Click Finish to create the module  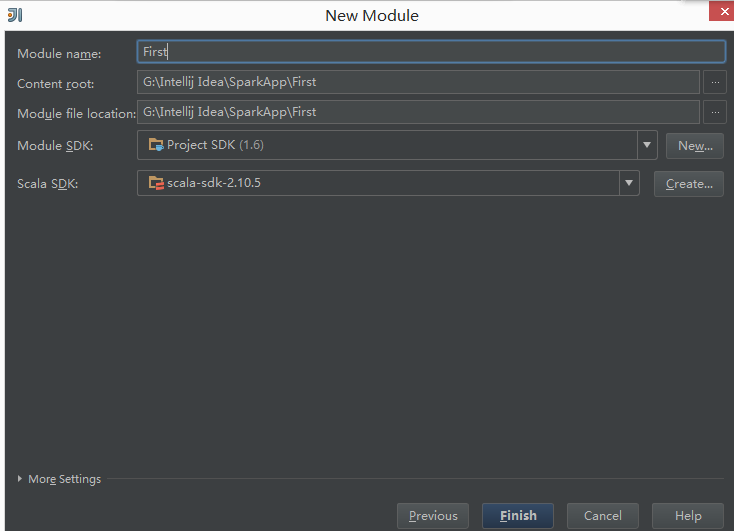point(518,516)
